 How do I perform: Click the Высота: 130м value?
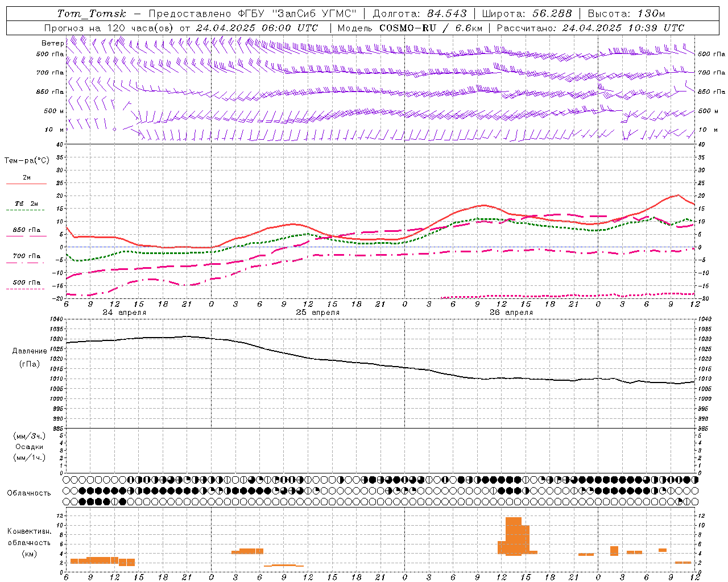tap(626, 14)
